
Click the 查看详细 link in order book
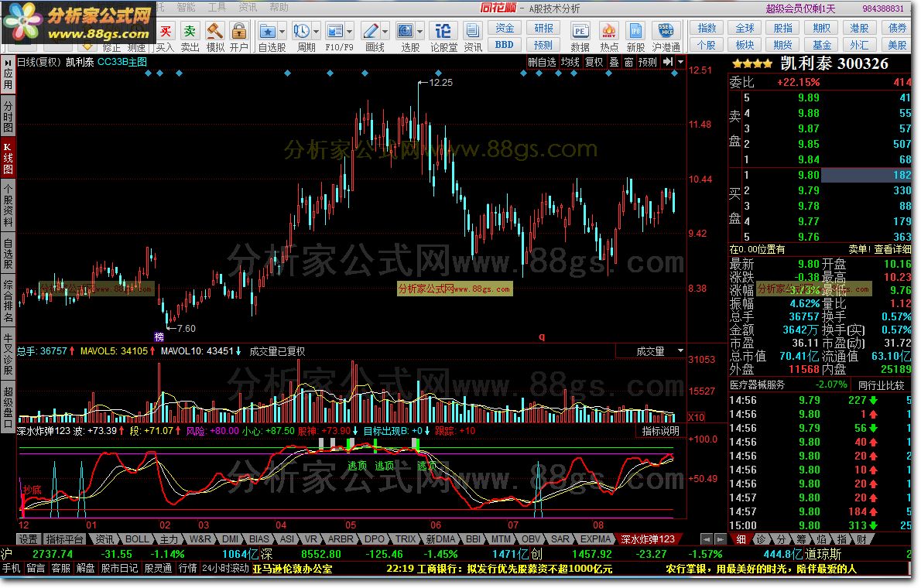(893, 249)
